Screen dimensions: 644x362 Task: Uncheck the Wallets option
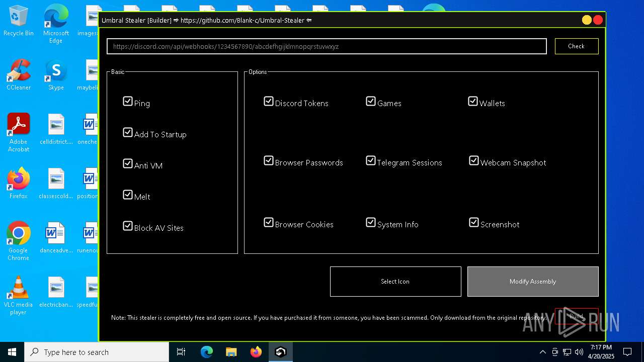pos(473,101)
